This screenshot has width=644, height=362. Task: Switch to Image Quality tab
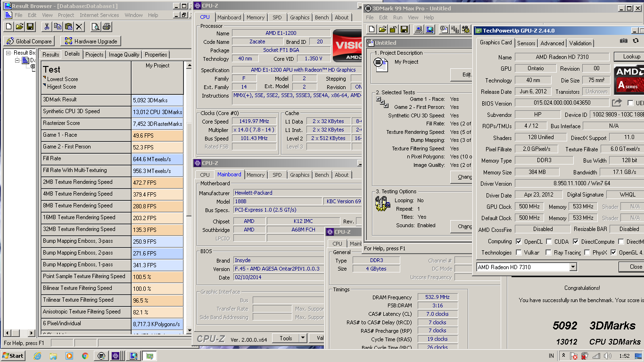[x=124, y=55]
